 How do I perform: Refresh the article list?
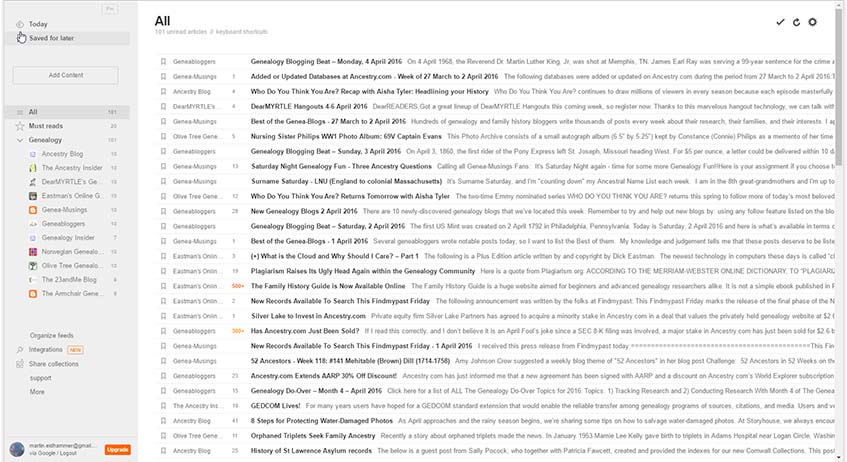pos(796,22)
